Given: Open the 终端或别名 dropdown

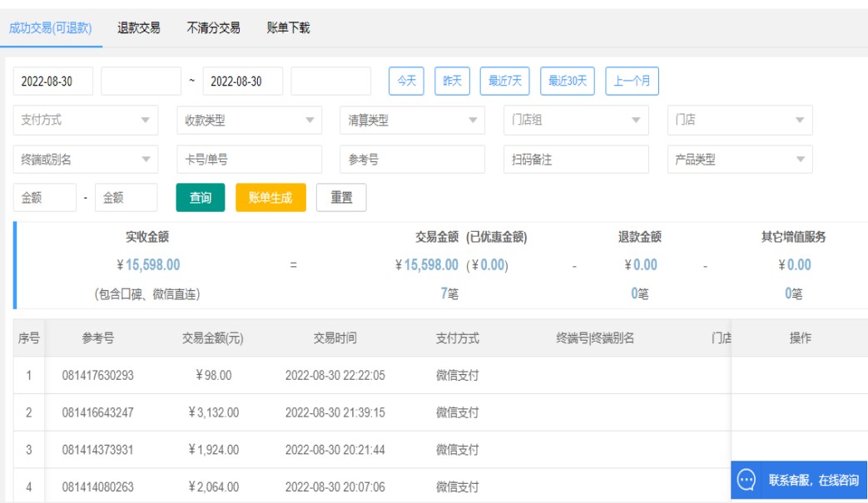Looking at the screenshot, I should click(85, 159).
